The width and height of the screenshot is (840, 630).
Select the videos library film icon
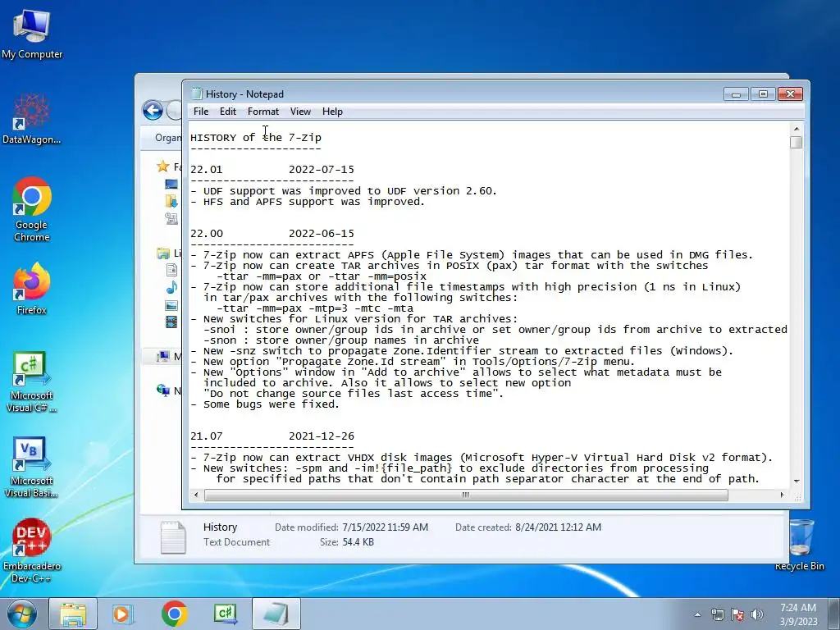171,322
